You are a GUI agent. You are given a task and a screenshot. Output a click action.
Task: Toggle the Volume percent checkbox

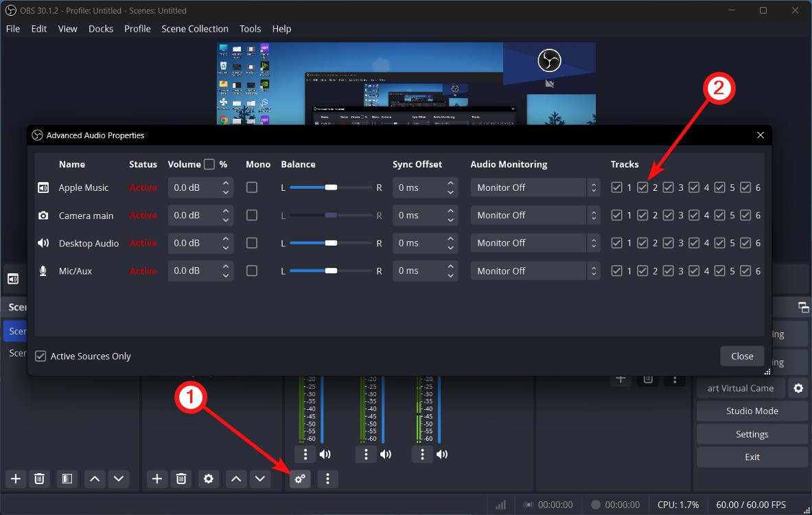click(209, 164)
